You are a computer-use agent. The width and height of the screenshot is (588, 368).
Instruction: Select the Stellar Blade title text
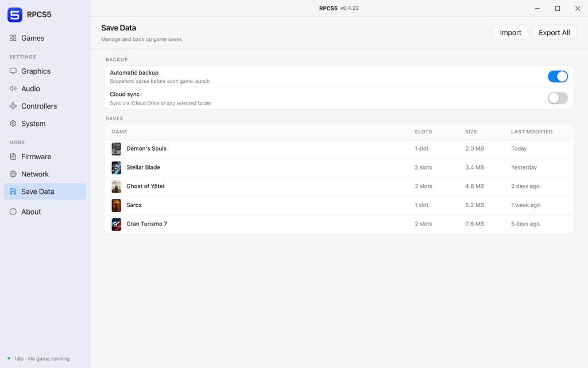point(143,167)
